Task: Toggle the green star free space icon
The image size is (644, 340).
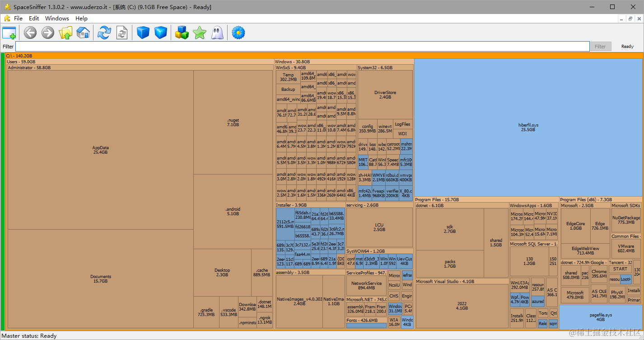Action: 199,33
